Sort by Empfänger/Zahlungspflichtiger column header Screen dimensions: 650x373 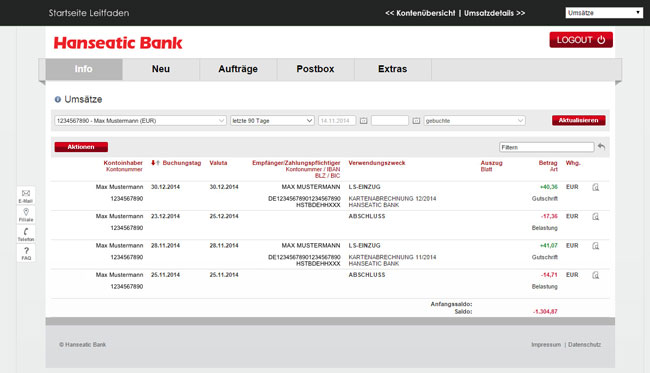296,163
